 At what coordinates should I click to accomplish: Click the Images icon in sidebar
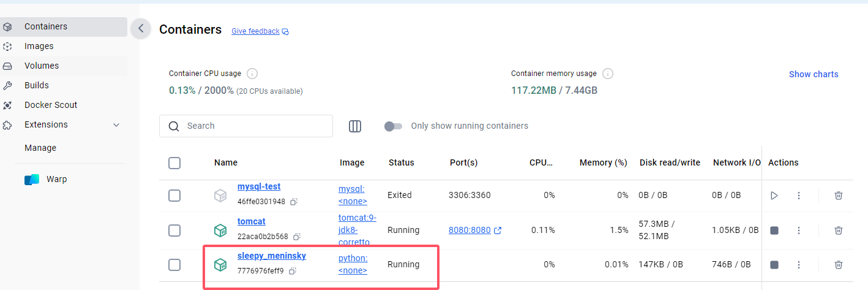point(7,47)
